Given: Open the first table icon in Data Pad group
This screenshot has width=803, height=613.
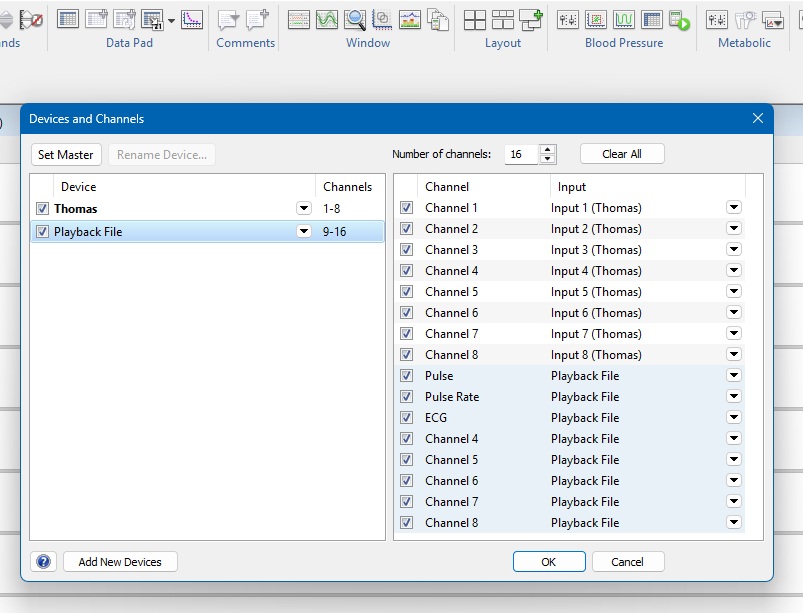Looking at the screenshot, I should 68,19.
